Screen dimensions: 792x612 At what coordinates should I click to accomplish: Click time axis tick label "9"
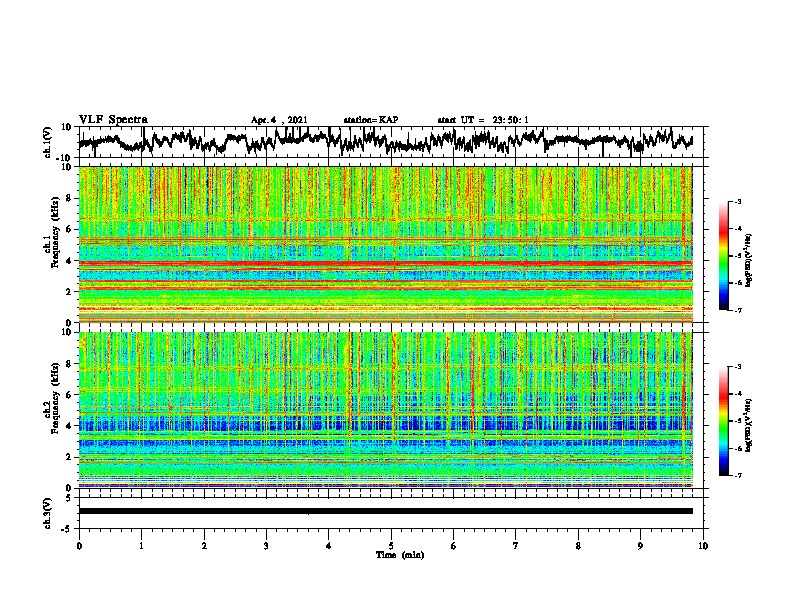click(x=641, y=546)
